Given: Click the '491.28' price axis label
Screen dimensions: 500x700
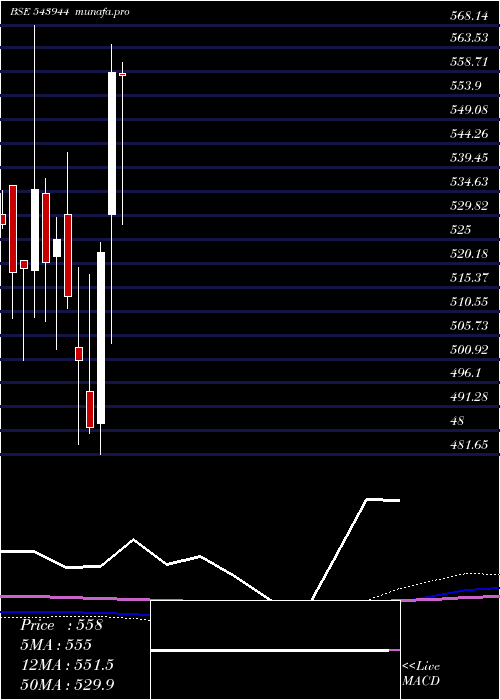Looking at the screenshot, I should (x=468, y=397).
